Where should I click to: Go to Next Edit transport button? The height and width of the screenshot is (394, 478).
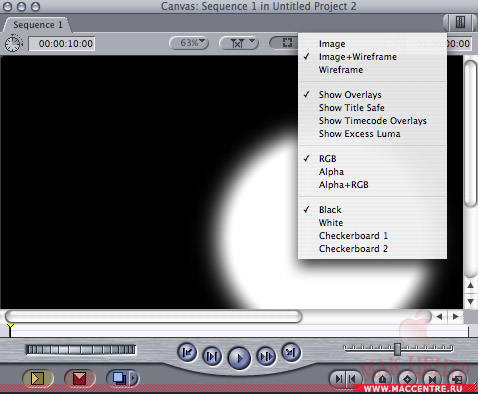pyautogui.click(x=291, y=352)
